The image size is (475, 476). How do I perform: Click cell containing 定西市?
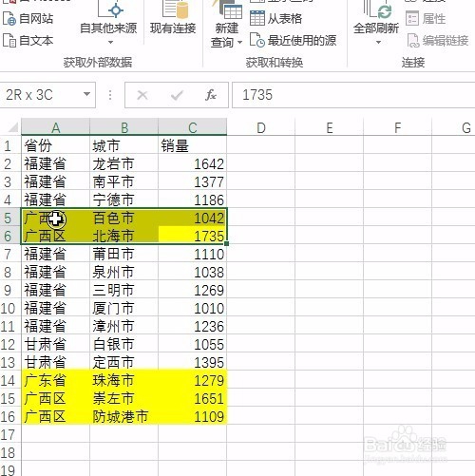point(124,362)
